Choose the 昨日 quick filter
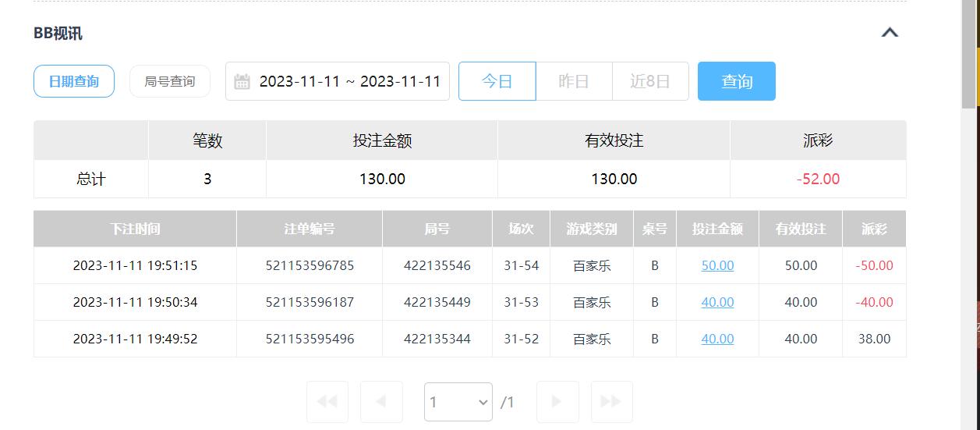 [x=574, y=81]
